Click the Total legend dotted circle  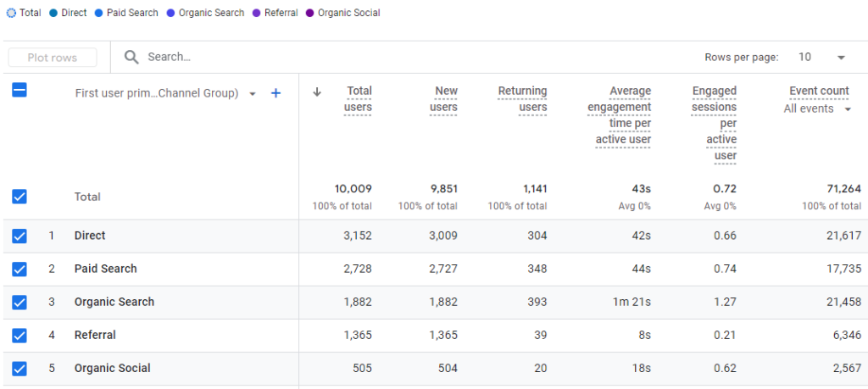(x=12, y=13)
